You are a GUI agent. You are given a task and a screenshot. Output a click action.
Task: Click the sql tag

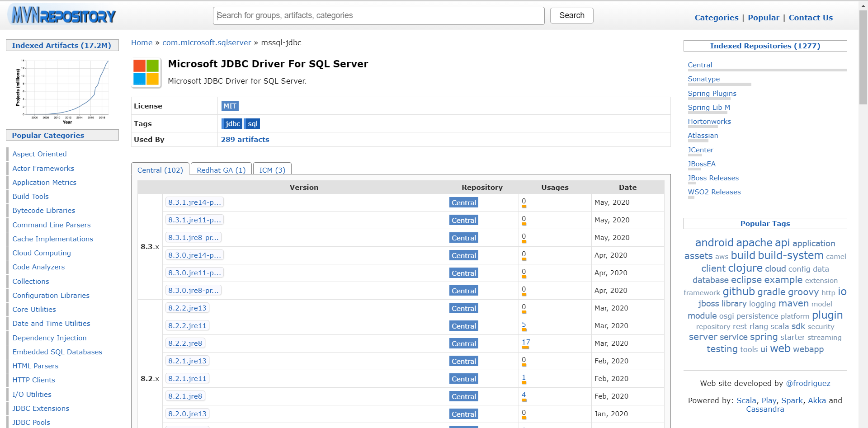tap(252, 123)
